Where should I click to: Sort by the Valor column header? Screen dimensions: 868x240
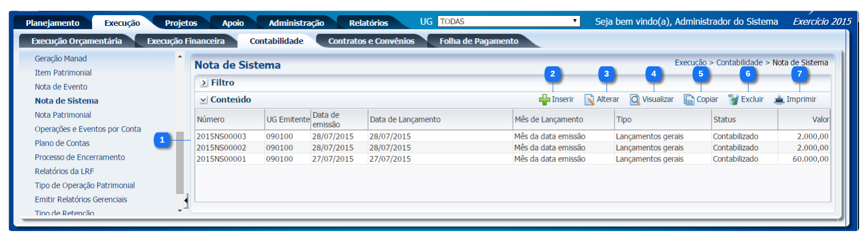click(803, 120)
